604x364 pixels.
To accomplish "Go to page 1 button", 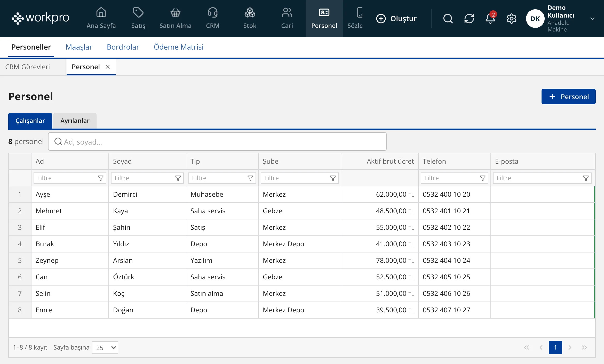I will point(555,347).
